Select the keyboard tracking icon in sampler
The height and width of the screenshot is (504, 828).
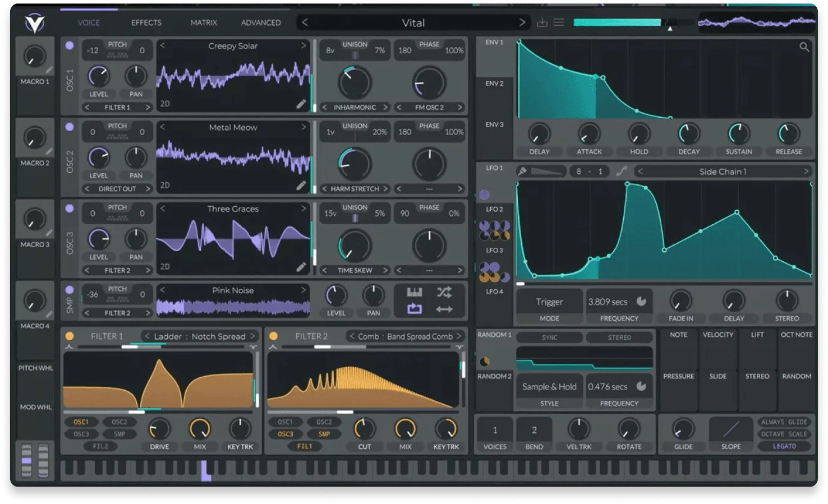413,292
